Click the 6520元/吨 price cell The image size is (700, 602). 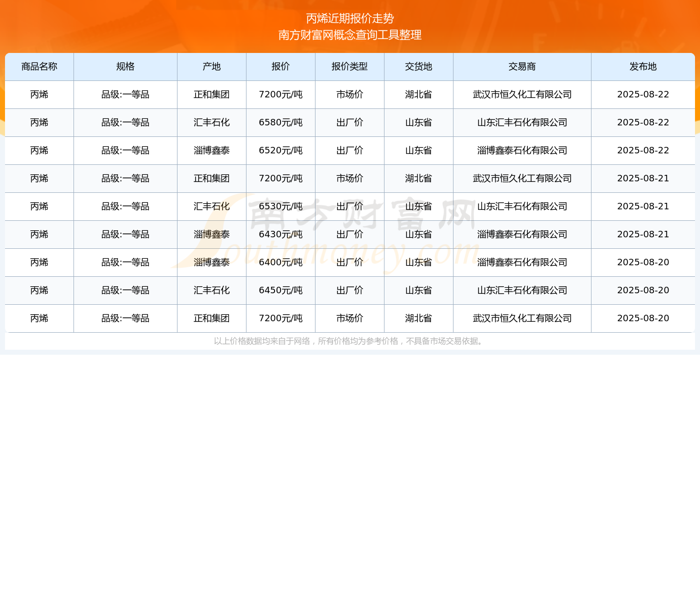tap(280, 150)
